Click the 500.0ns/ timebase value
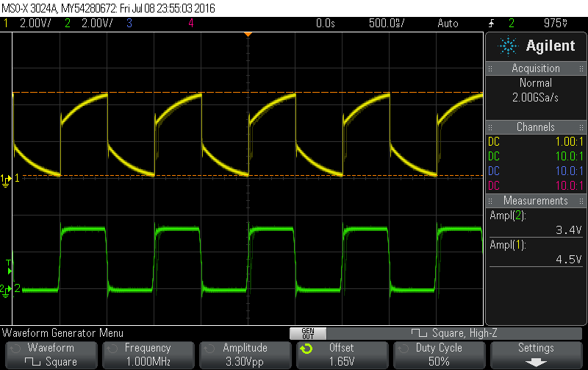Screen dimensions: 588x370 (x=387, y=24)
